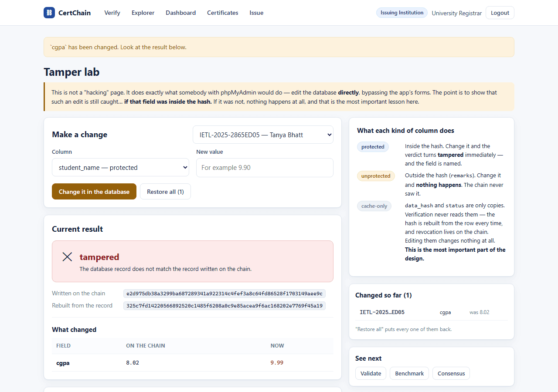Click the Current result heading
The image size is (558, 392).
pyautogui.click(x=77, y=229)
